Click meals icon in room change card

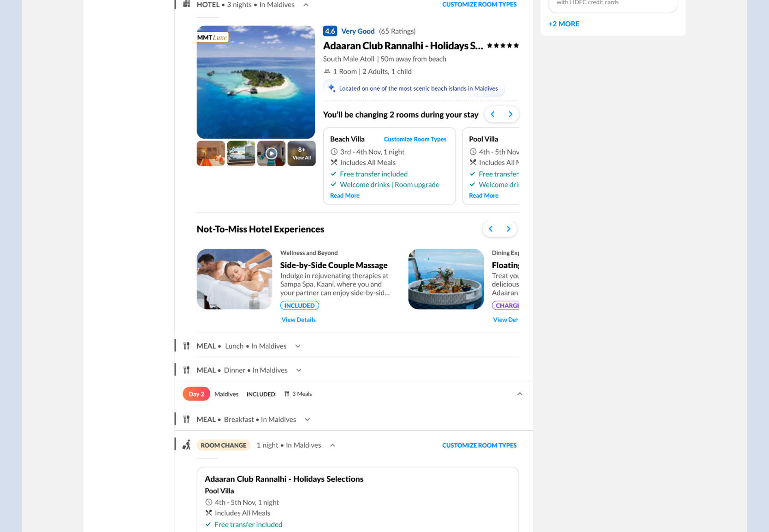click(x=208, y=513)
